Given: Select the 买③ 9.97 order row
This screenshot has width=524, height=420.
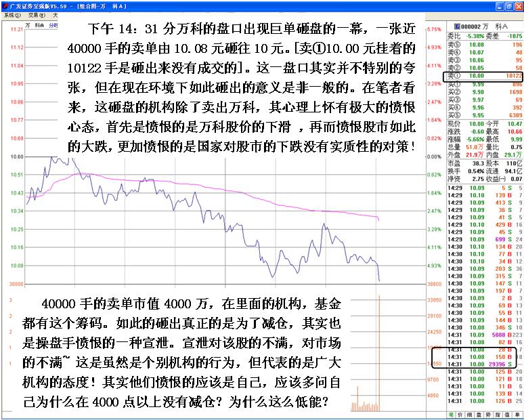Looking at the screenshot, I should point(485,100).
